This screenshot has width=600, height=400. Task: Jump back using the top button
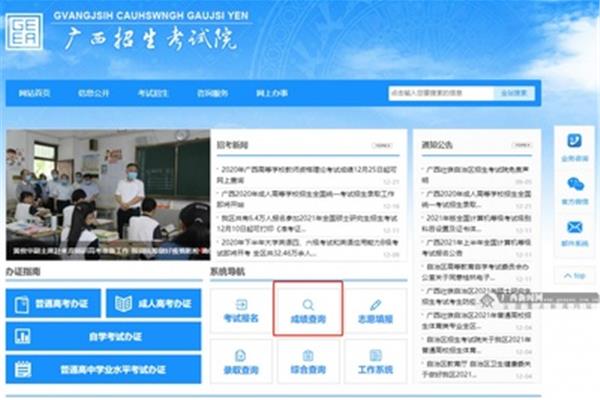pyautogui.click(x=574, y=276)
